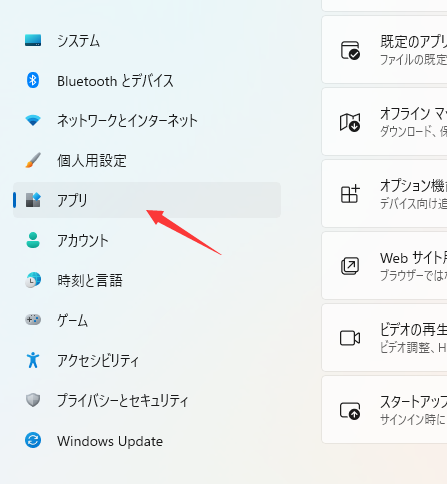Image resolution: width=447 pixels, height=484 pixels.
Task: Select 個人用設定 in the sidebar
Action: pyautogui.click(x=147, y=160)
